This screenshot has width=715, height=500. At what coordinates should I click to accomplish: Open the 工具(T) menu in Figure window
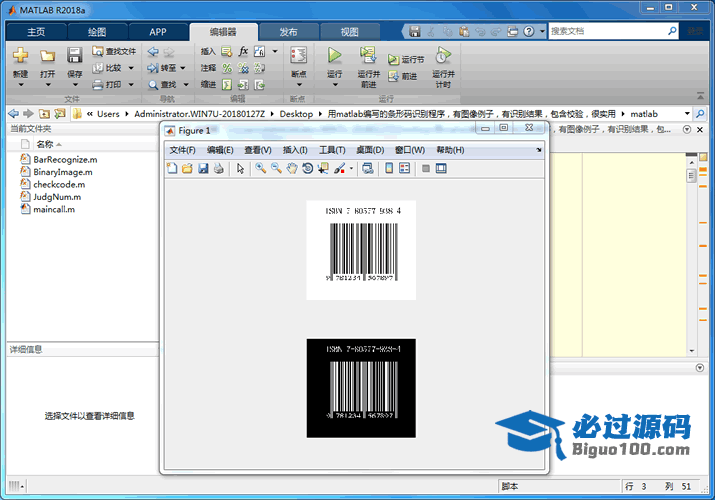[x=332, y=150]
